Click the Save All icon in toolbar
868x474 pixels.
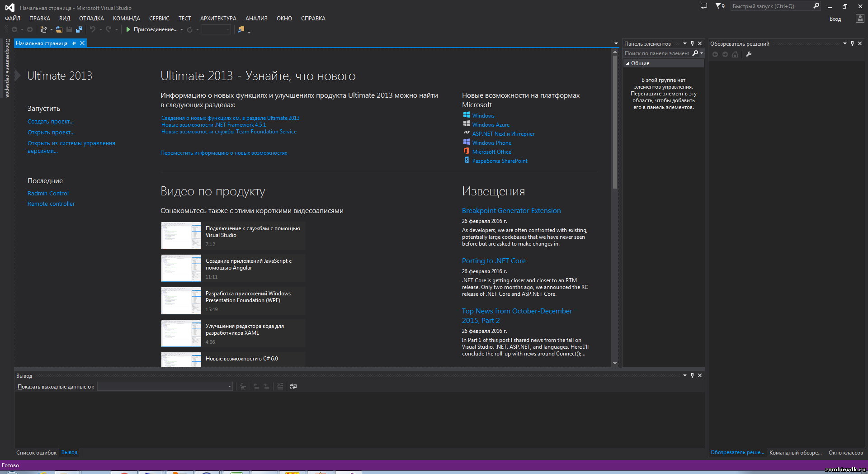pyautogui.click(x=79, y=29)
